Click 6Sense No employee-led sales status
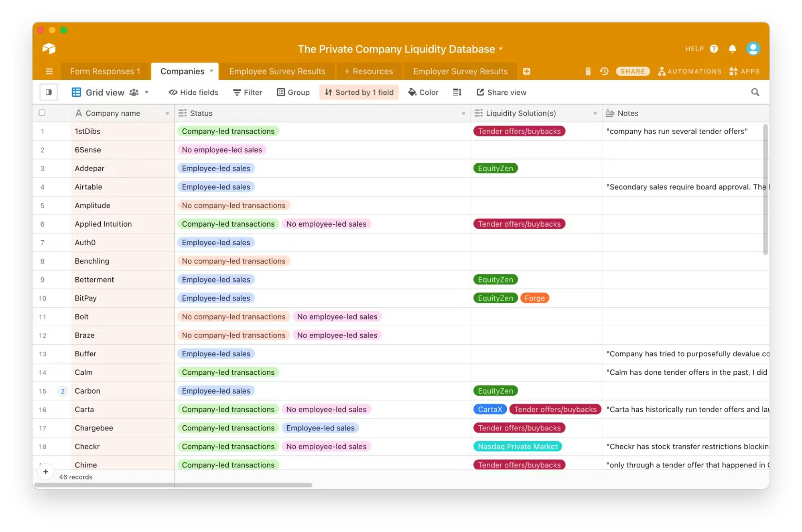802x532 pixels. (222, 150)
